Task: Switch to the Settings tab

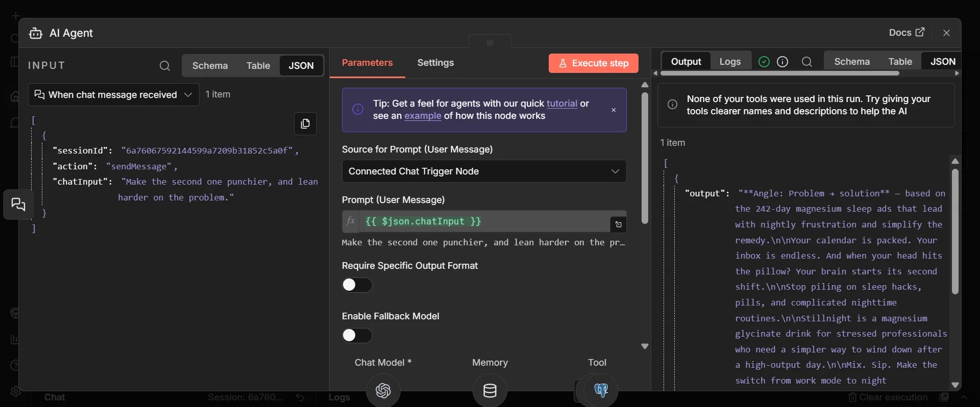Action: point(435,63)
